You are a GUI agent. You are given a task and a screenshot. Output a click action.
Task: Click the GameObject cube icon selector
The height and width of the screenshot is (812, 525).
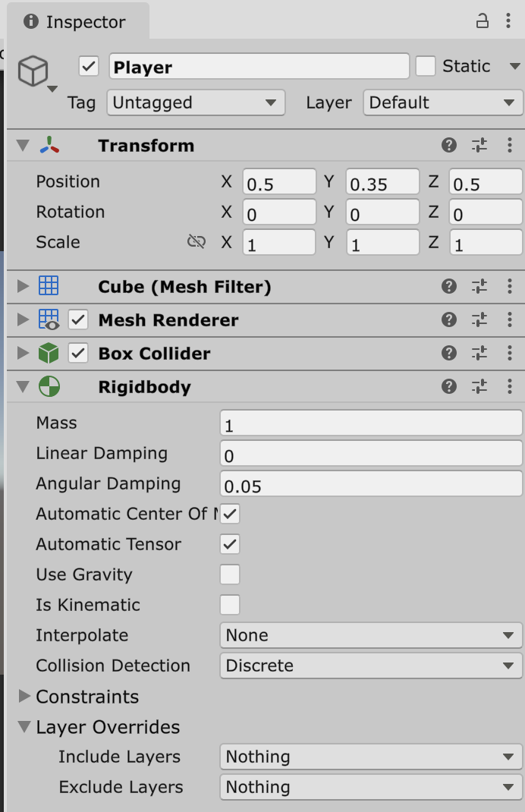[x=33, y=71]
